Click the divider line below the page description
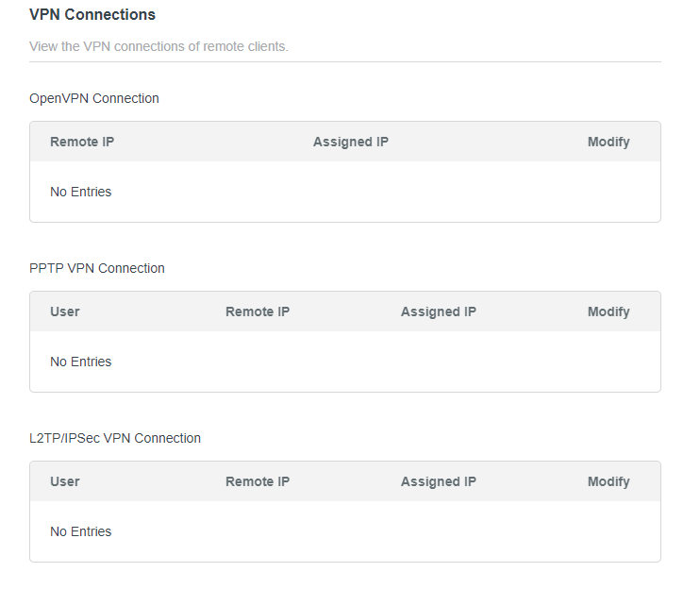 [x=345, y=62]
